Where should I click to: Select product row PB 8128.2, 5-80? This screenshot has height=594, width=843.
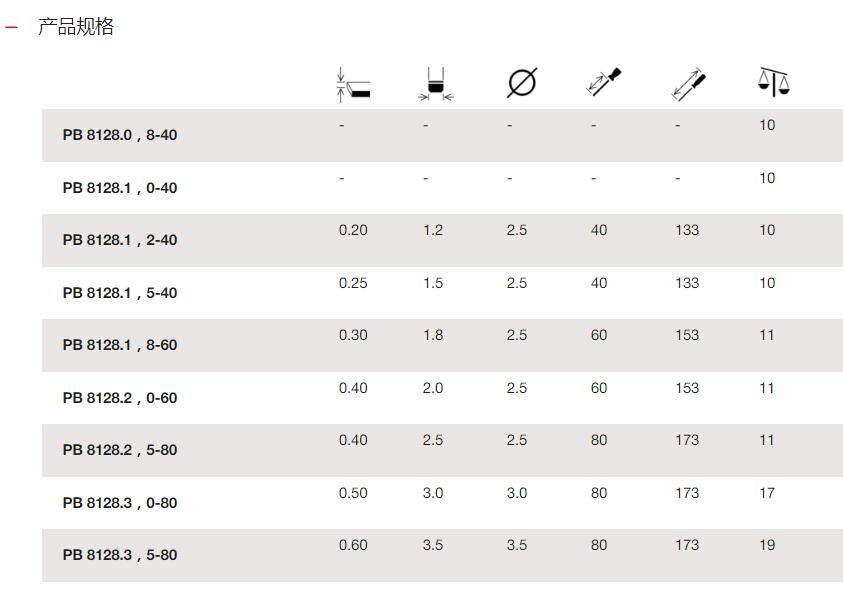[x=442, y=450]
